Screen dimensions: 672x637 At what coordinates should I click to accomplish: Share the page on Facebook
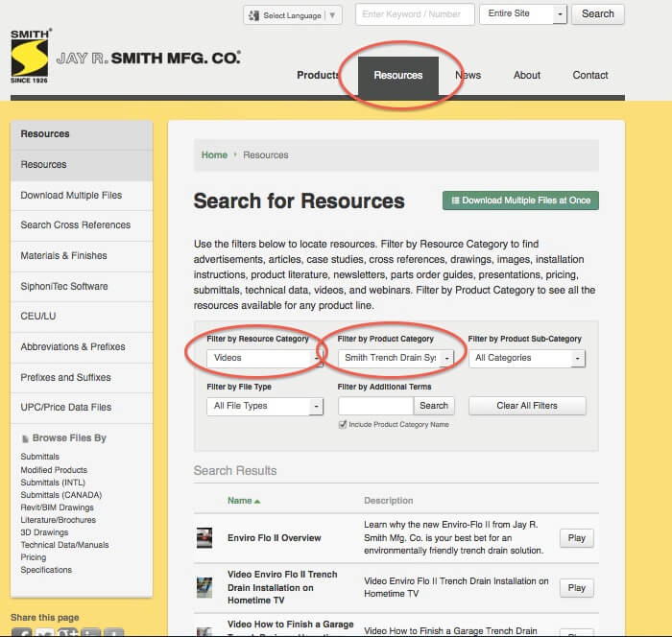point(21,633)
